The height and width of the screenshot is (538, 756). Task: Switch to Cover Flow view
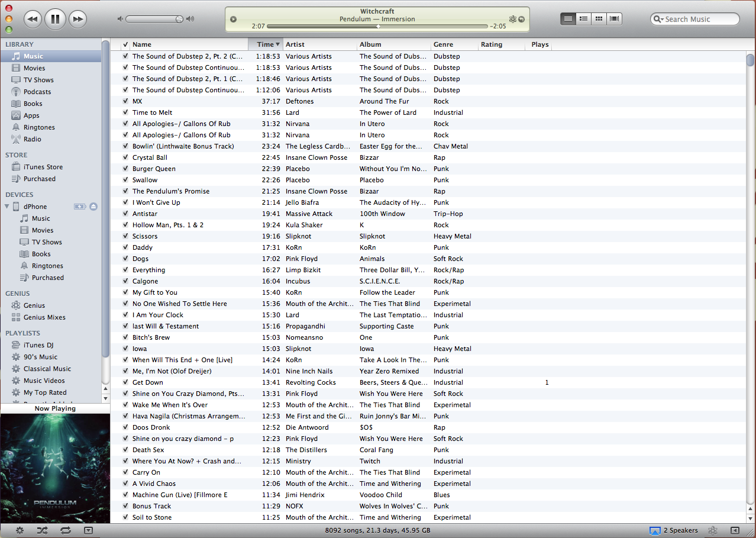pos(615,19)
